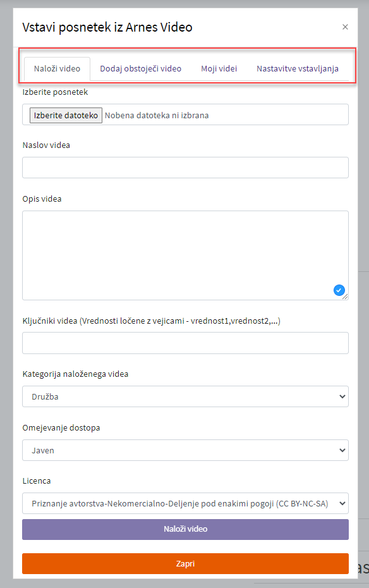Click the Izberite datoteko file button
The width and height of the screenshot is (369, 588).
click(66, 115)
